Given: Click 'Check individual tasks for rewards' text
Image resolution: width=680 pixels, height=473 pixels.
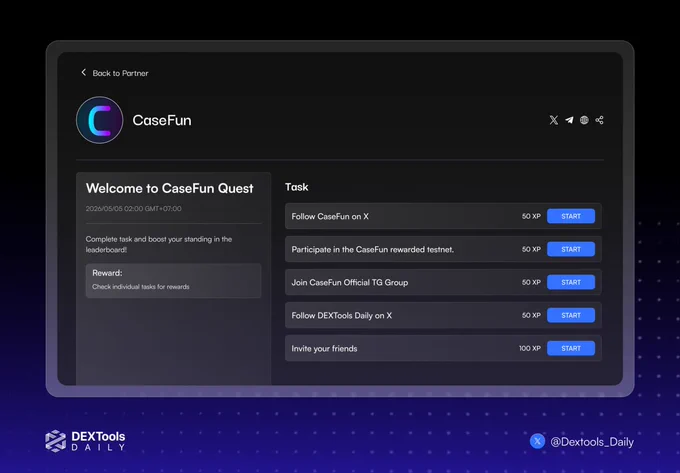Looking at the screenshot, I should click(x=141, y=287).
